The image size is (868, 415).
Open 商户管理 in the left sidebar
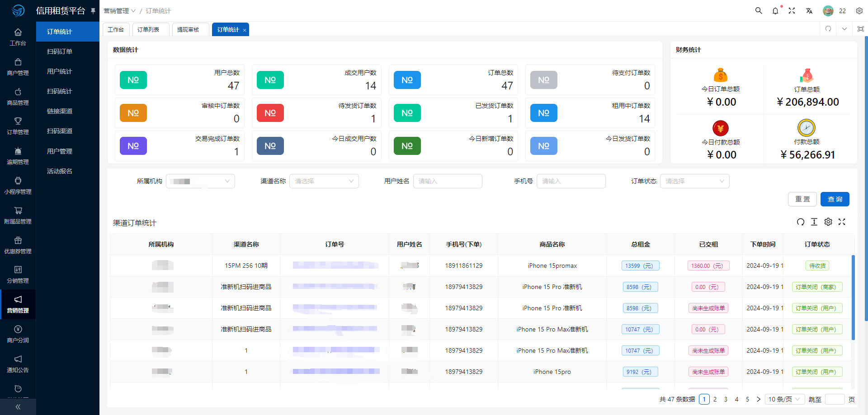(x=18, y=67)
